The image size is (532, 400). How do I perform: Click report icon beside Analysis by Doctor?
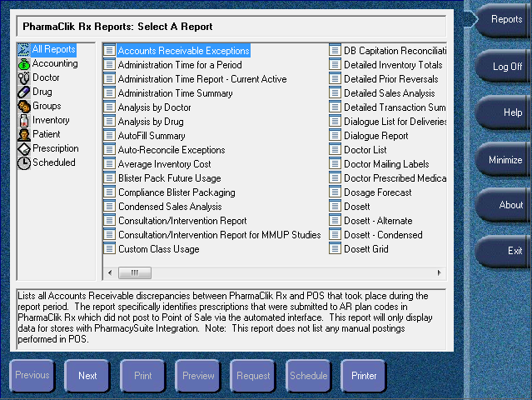click(x=109, y=107)
